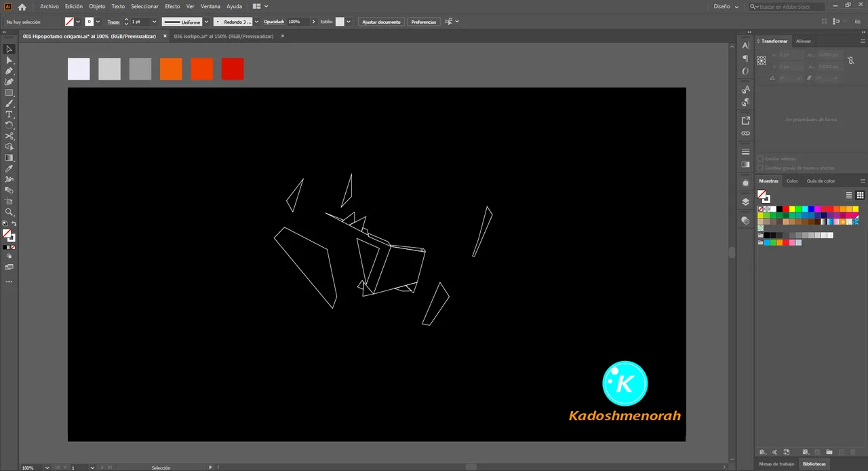Screen dimensions: 868x471
Task: Select the Artboard tool
Action: point(9,202)
